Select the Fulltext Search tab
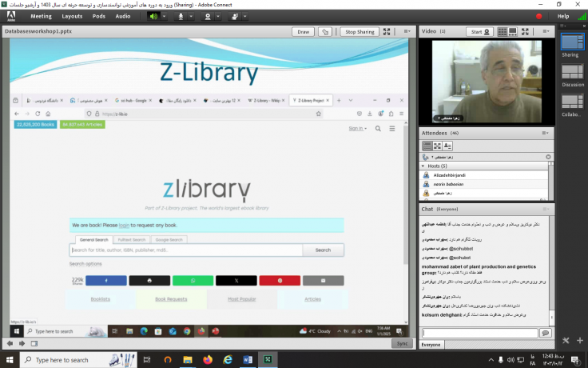 coord(132,239)
